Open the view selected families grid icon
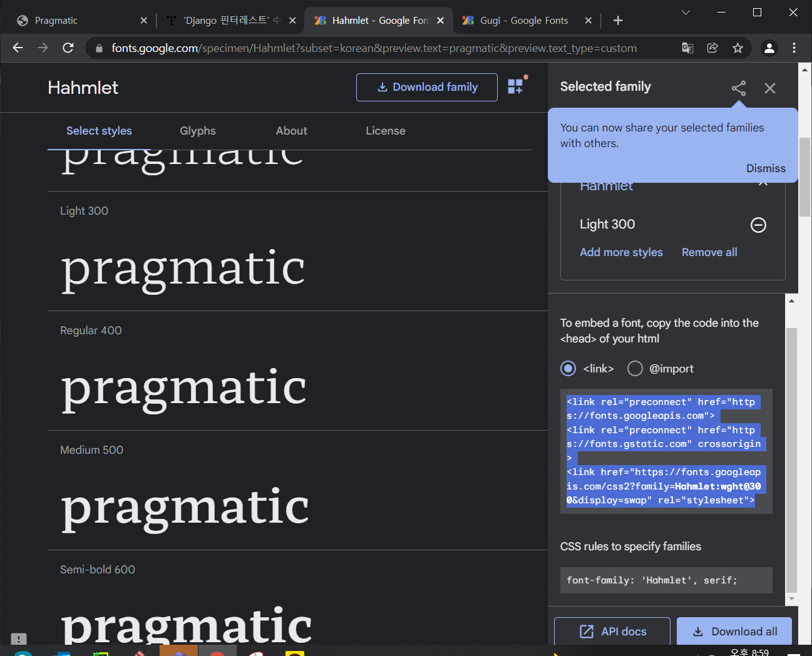This screenshot has width=812, height=656. point(516,86)
